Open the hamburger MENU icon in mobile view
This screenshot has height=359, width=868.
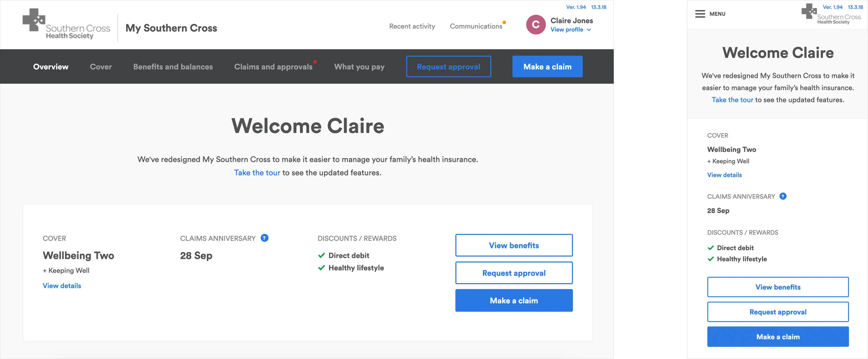pos(700,14)
